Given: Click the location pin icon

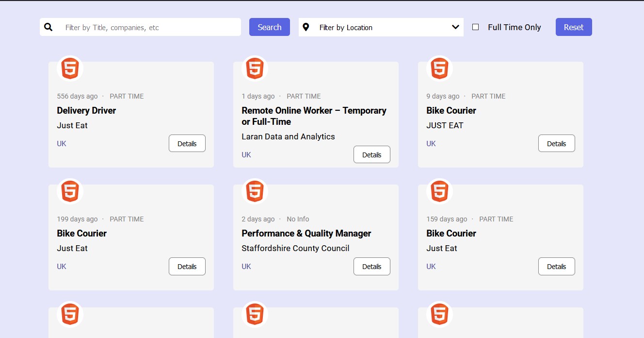Looking at the screenshot, I should point(306,27).
